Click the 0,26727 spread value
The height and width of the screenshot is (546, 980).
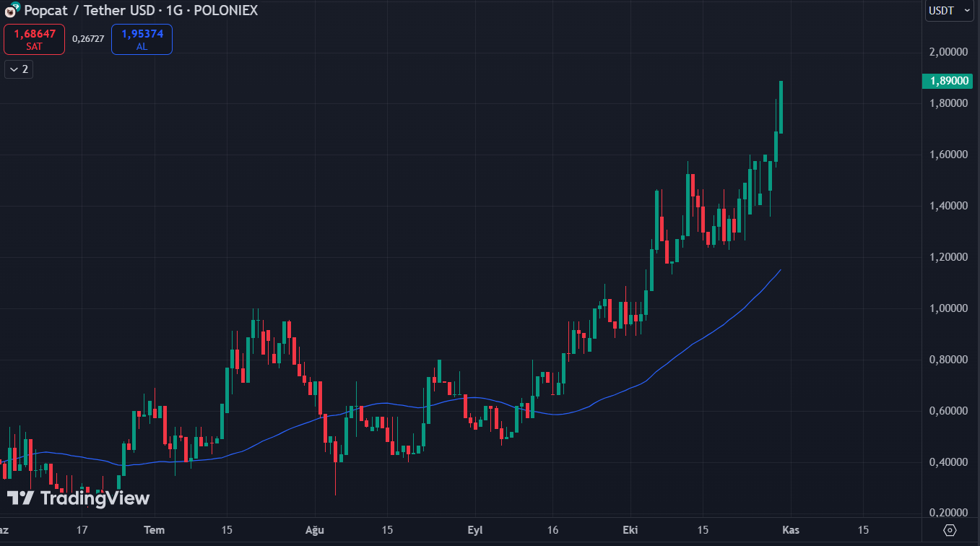(88, 39)
